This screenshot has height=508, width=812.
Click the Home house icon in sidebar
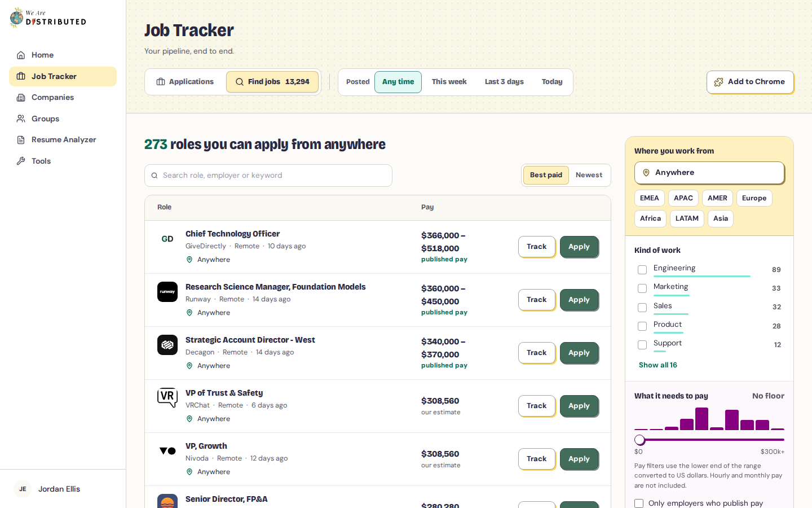[21, 55]
